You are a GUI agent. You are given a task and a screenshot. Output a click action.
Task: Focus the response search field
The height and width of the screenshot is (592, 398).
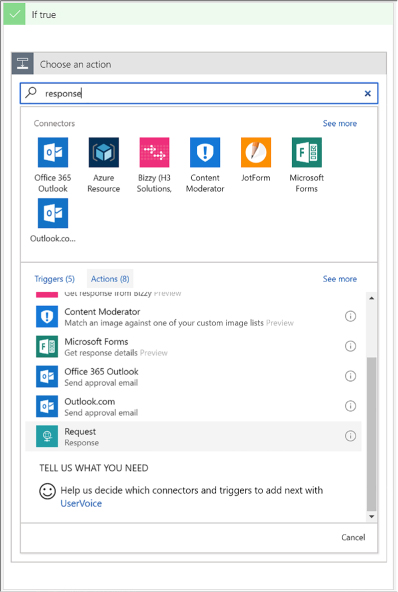[x=199, y=93]
